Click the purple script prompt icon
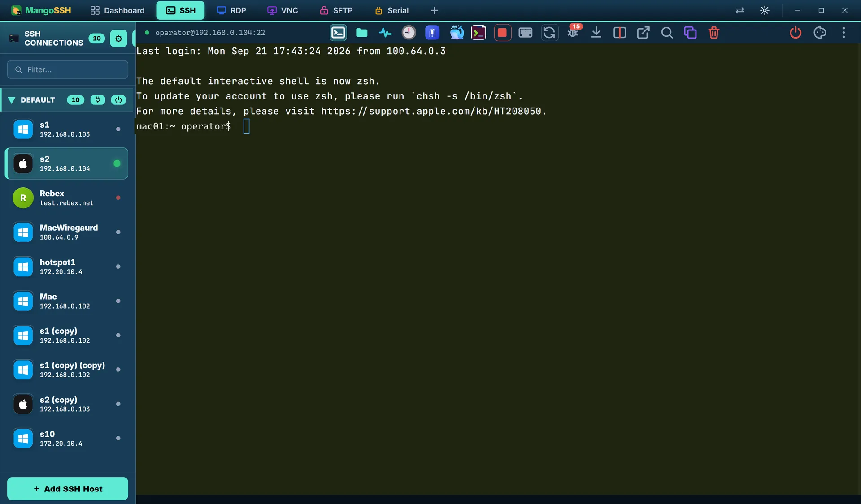Image resolution: width=861 pixels, height=504 pixels. click(479, 33)
